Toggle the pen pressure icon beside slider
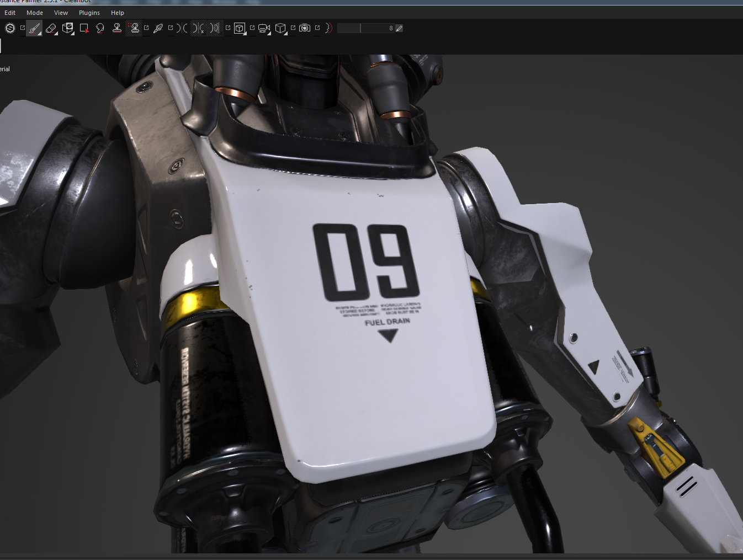743x560 pixels. 399,28
